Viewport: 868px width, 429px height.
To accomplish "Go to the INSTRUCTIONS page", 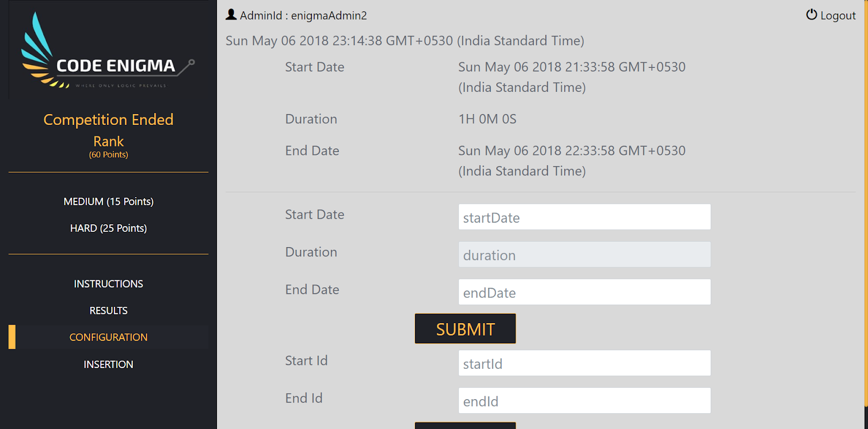I will [x=108, y=284].
